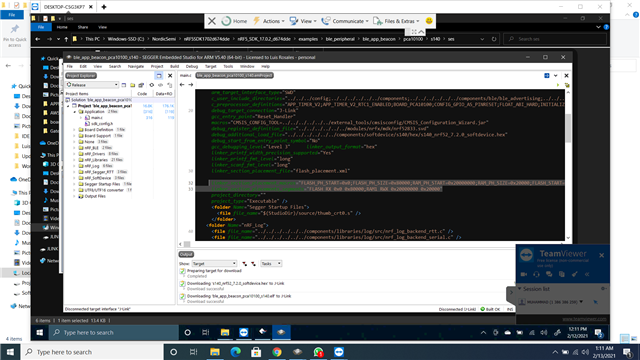Click the remote Windows Start button

coord(40,333)
